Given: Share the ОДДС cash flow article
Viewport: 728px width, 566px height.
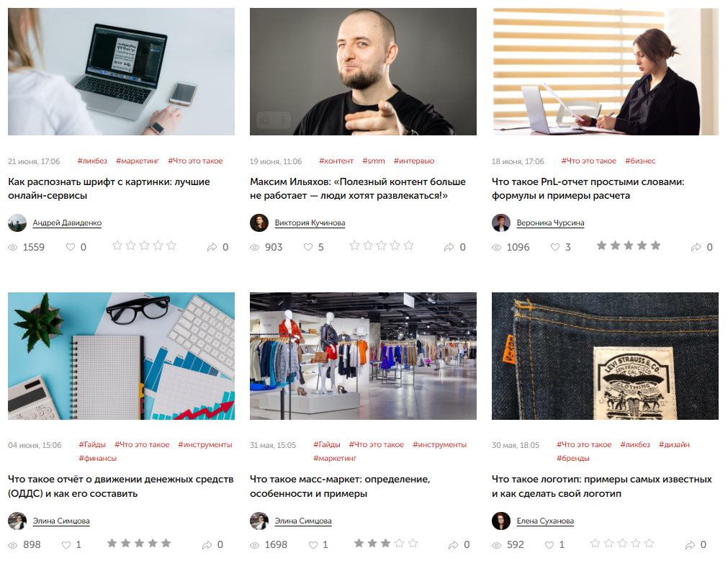Looking at the screenshot, I should (207, 544).
